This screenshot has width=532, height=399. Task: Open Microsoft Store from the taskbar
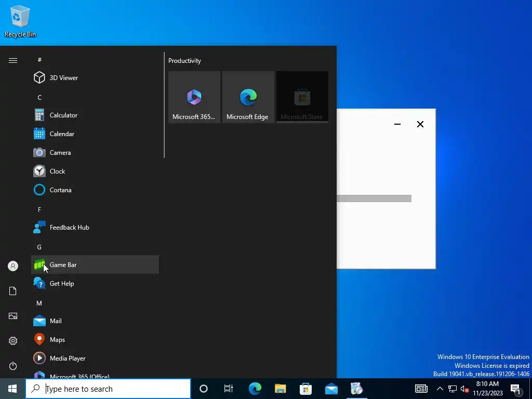click(305, 389)
